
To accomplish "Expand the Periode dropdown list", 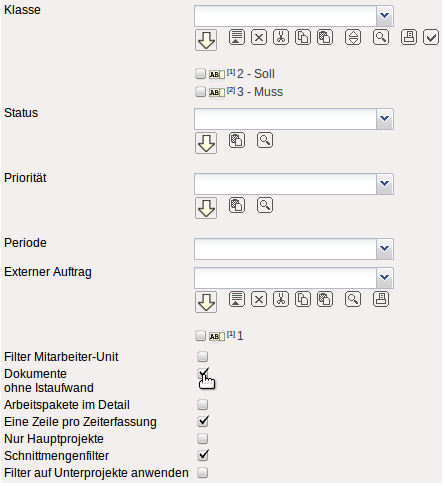I will click(385, 249).
